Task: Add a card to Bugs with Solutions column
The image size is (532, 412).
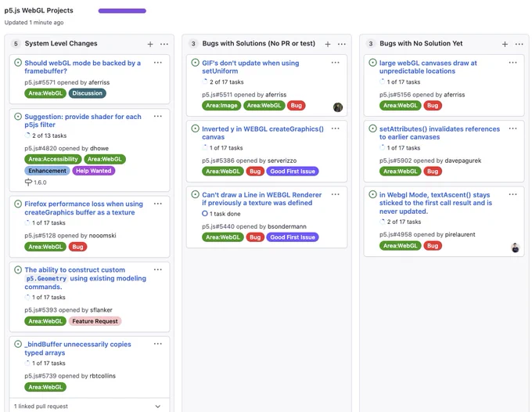Action: click(x=328, y=44)
